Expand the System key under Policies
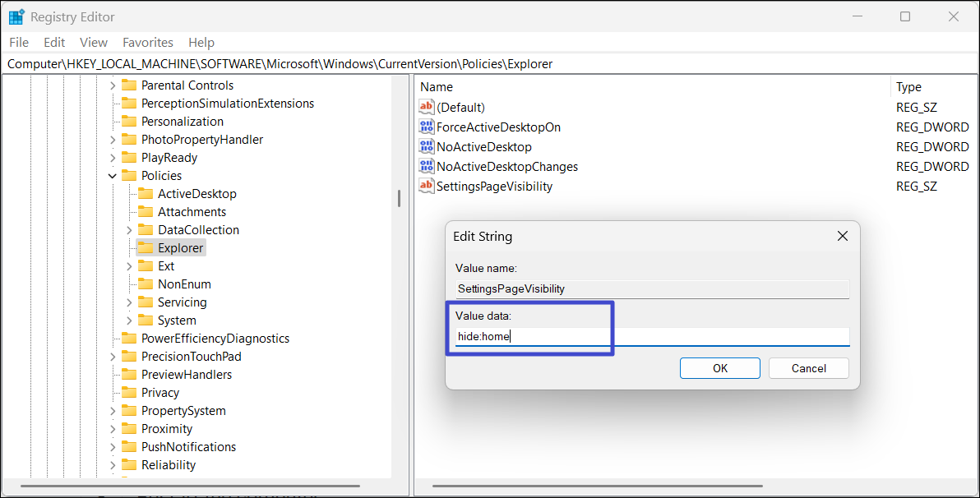Viewport: 980px width, 498px height. pyautogui.click(x=129, y=320)
